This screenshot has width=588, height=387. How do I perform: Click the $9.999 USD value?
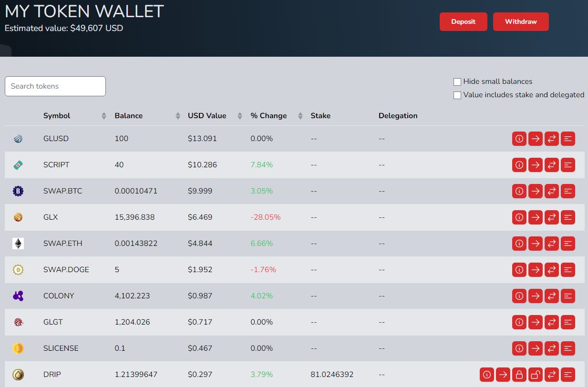(x=200, y=191)
